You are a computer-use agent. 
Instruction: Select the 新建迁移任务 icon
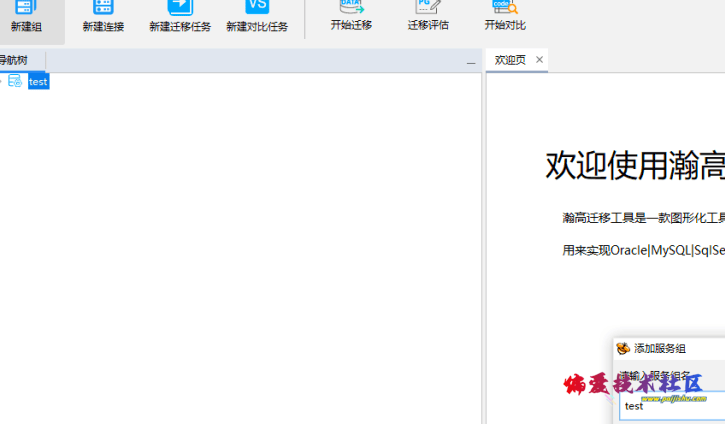(180, 7)
